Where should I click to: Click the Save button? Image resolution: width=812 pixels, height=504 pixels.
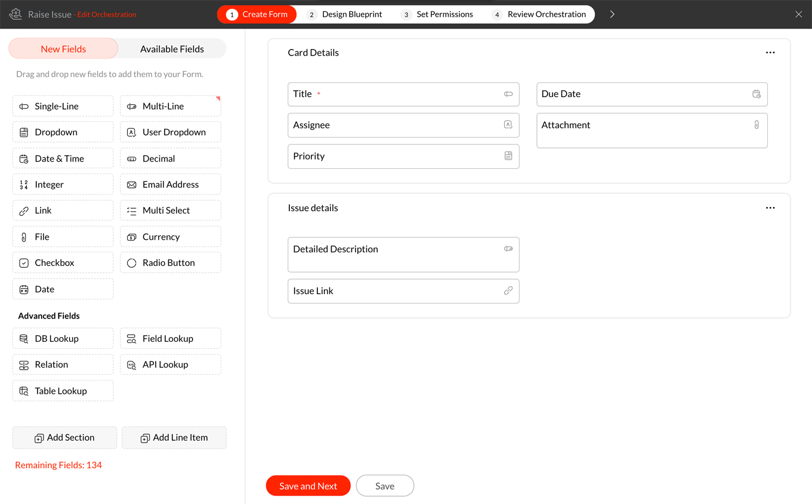click(385, 486)
